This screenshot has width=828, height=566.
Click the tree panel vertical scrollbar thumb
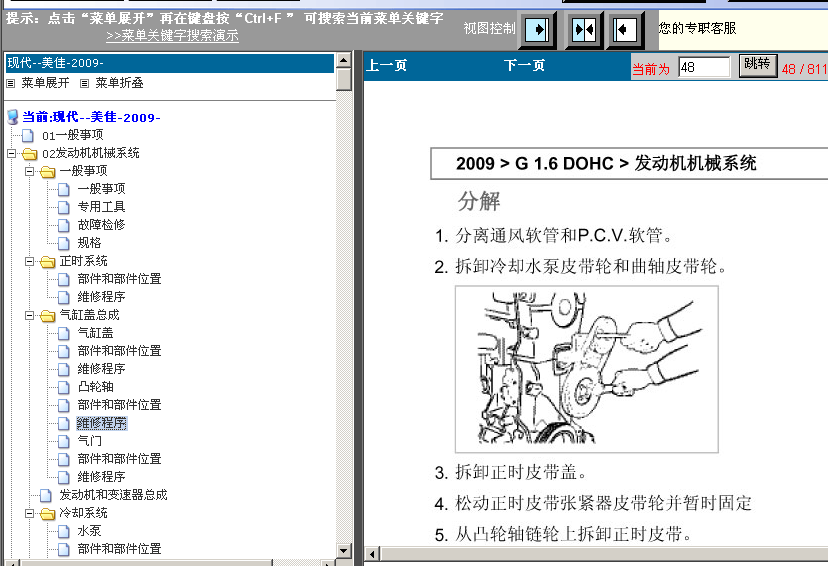(x=344, y=79)
